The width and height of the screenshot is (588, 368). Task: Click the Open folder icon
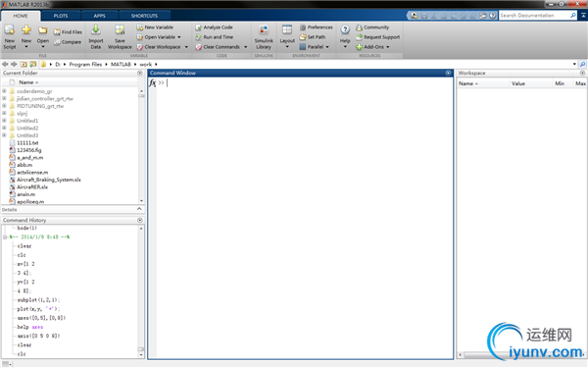click(x=42, y=30)
